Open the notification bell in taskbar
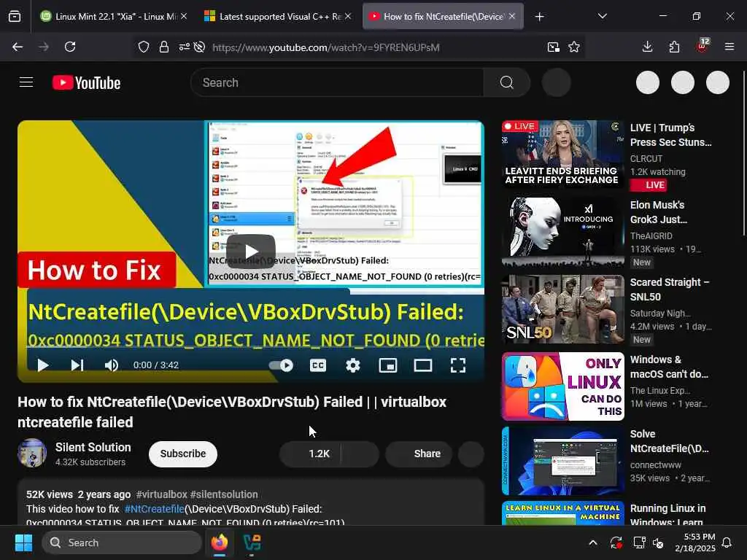 (727, 542)
